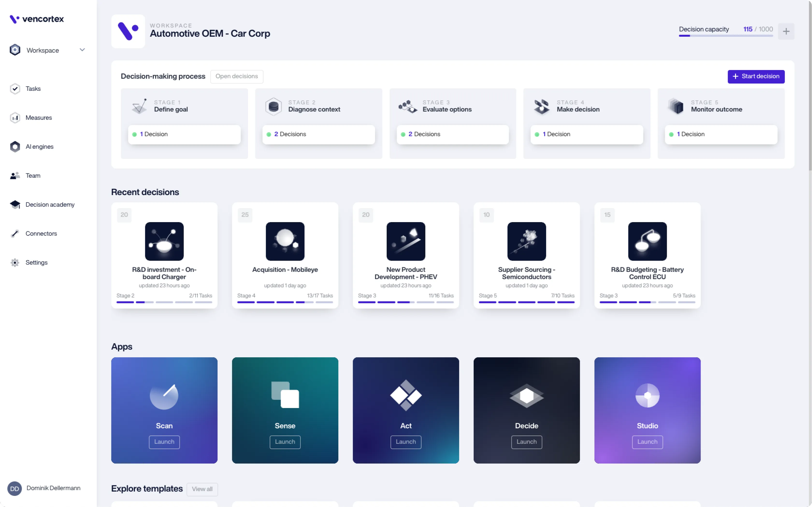Open Team via the people icon

(15, 175)
